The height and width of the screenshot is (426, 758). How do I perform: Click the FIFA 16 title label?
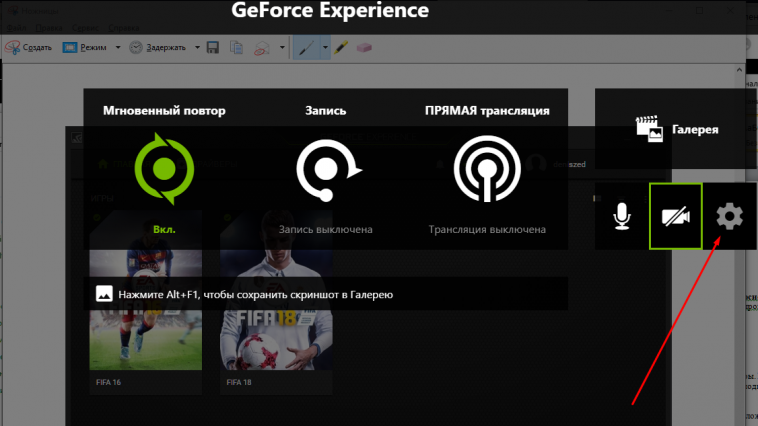click(x=108, y=382)
